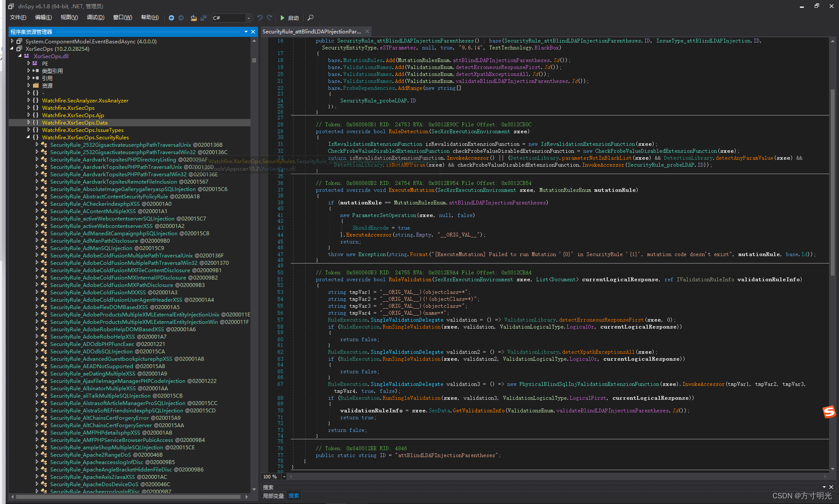This screenshot has height=504, width=839.
Task: Collapse the XsrSecOps.dll module node
Action: [20, 56]
